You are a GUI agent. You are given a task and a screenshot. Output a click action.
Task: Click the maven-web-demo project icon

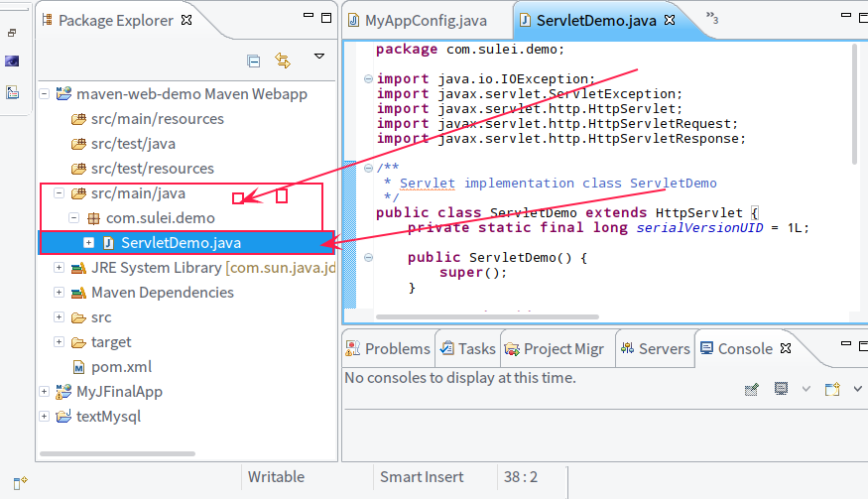pyautogui.click(x=63, y=93)
